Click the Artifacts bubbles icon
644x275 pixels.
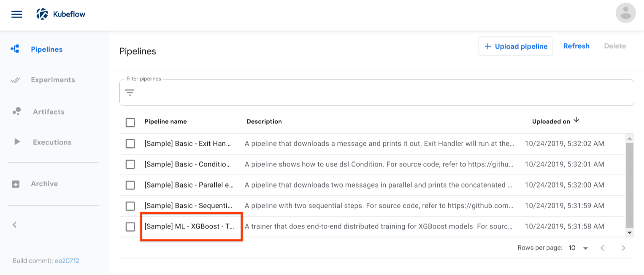16,112
